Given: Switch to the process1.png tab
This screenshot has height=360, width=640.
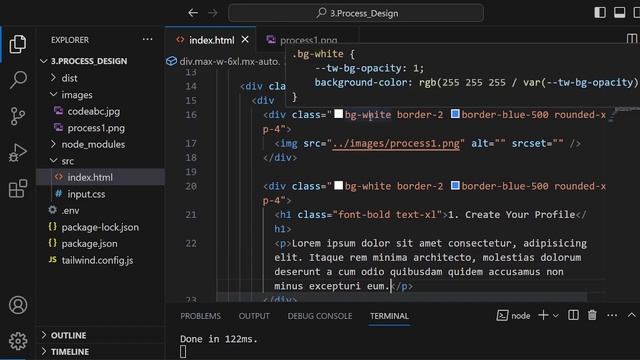Looking at the screenshot, I should point(308,40).
